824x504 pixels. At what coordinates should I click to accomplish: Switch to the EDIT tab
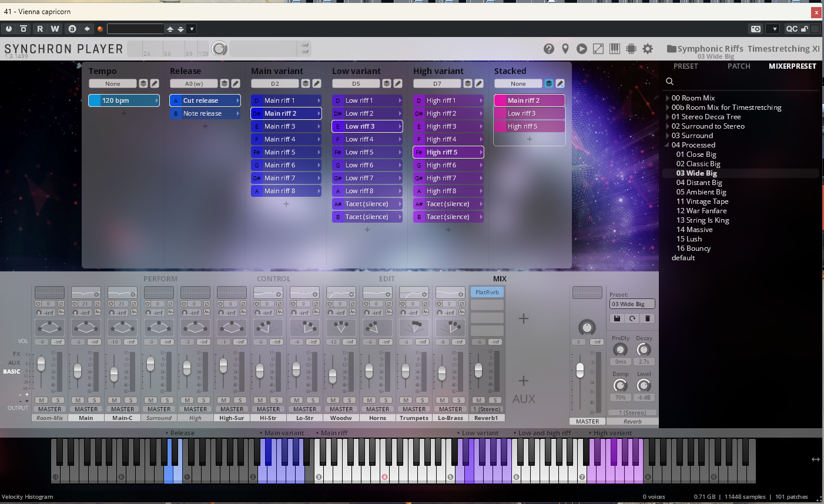point(387,279)
